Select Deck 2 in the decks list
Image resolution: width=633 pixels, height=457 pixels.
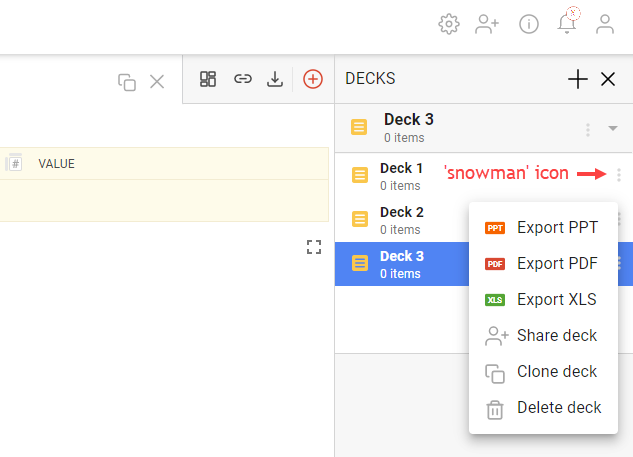[x=401, y=219]
